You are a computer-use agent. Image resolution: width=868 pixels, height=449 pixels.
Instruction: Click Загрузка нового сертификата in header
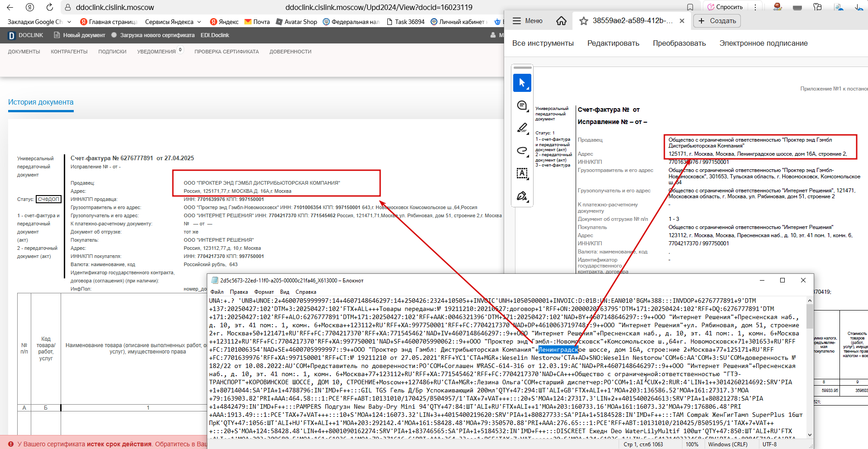point(153,35)
